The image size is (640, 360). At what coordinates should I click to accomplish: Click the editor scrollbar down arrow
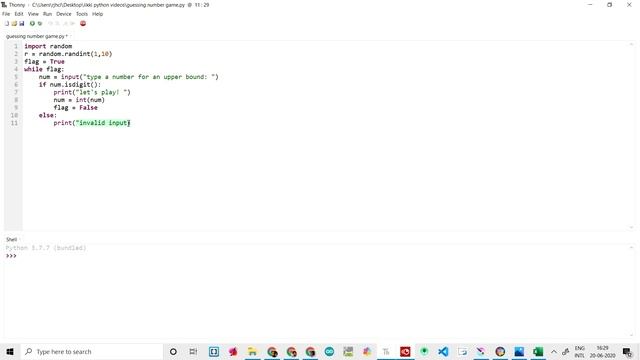click(x=631, y=227)
